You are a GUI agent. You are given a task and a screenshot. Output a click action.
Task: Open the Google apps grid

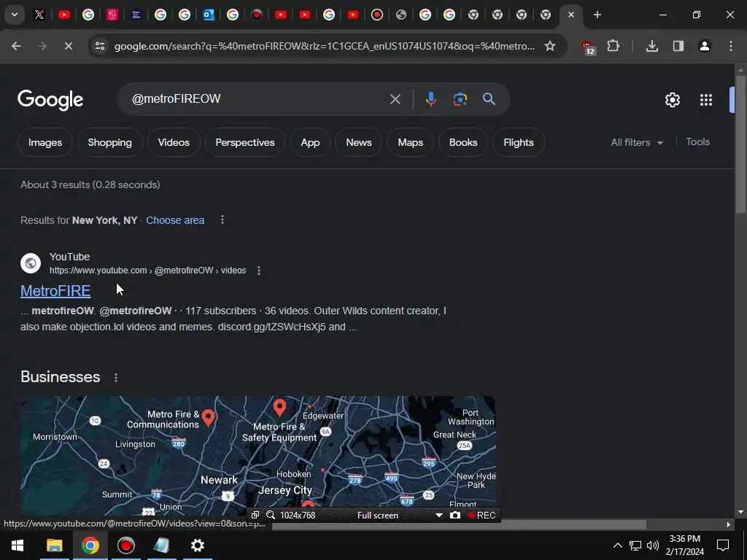[x=705, y=99]
